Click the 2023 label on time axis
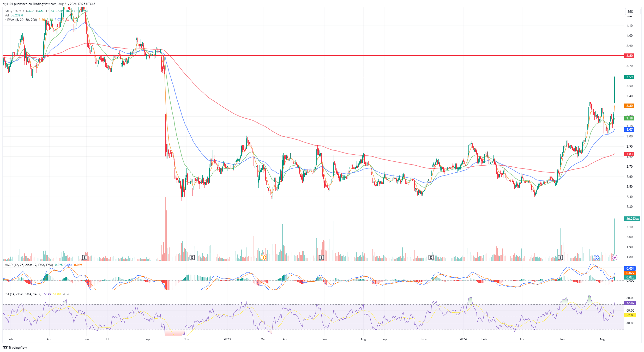This screenshot has height=352, width=644. pos(227,339)
